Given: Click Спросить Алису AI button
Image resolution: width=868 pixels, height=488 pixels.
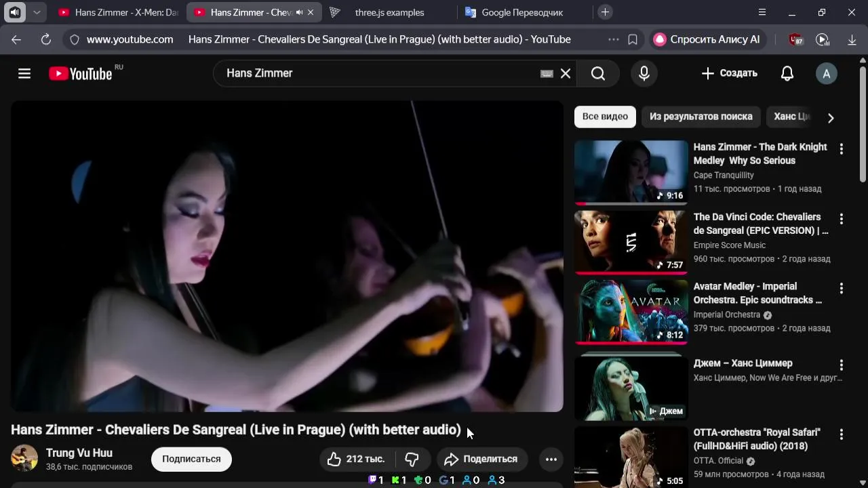Looking at the screenshot, I should coord(707,39).
